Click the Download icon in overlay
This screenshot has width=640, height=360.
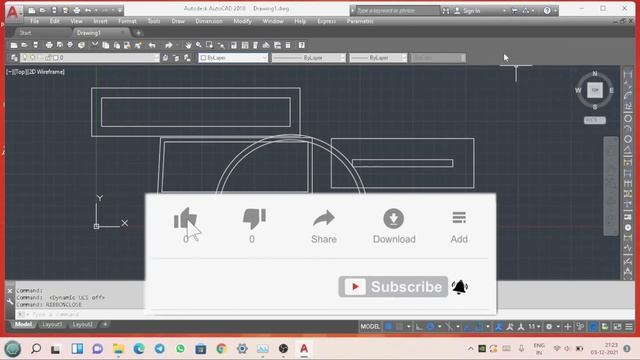pos(393,218)
